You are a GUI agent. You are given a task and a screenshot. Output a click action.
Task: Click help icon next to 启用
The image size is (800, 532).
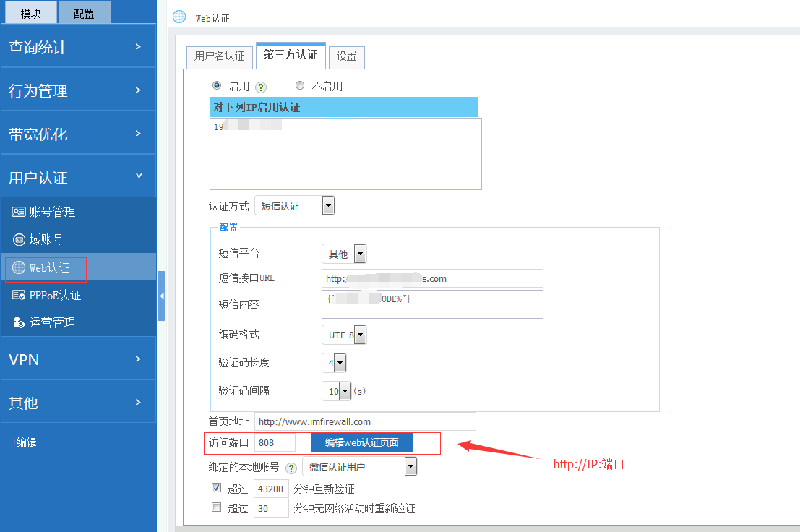click(261, 87)
